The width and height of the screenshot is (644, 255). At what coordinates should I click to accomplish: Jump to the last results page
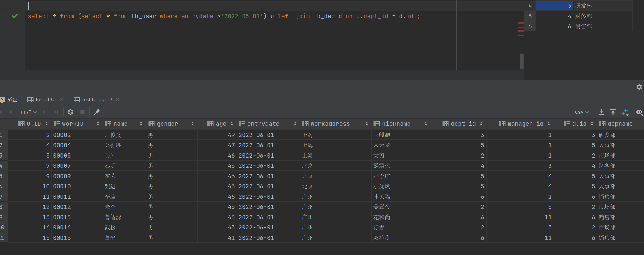click(55, 112)
